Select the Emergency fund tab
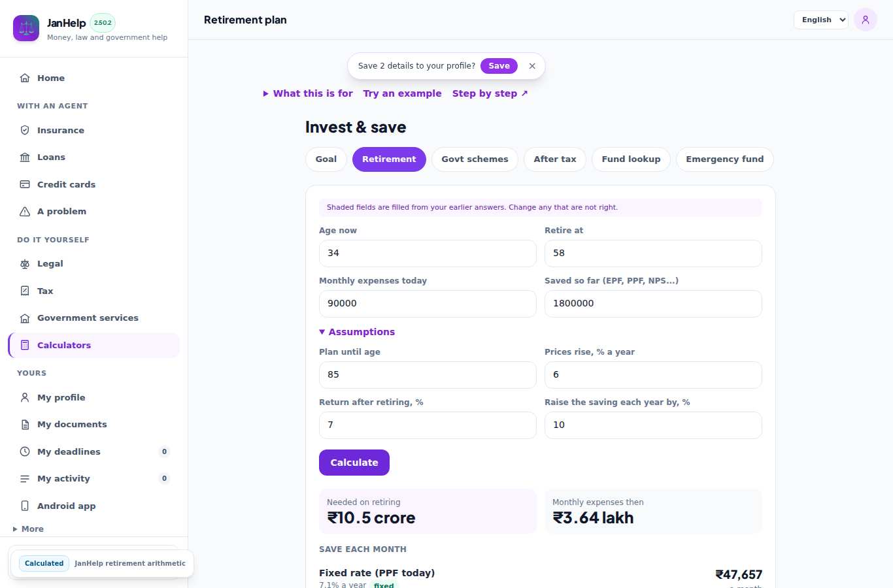The height and width of the screenshot is (588, 893). [x=725, y=159]
